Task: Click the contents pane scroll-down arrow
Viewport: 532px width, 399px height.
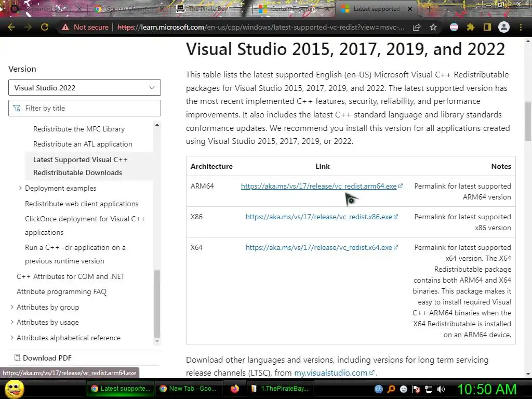Action: (x=157, y=341)
